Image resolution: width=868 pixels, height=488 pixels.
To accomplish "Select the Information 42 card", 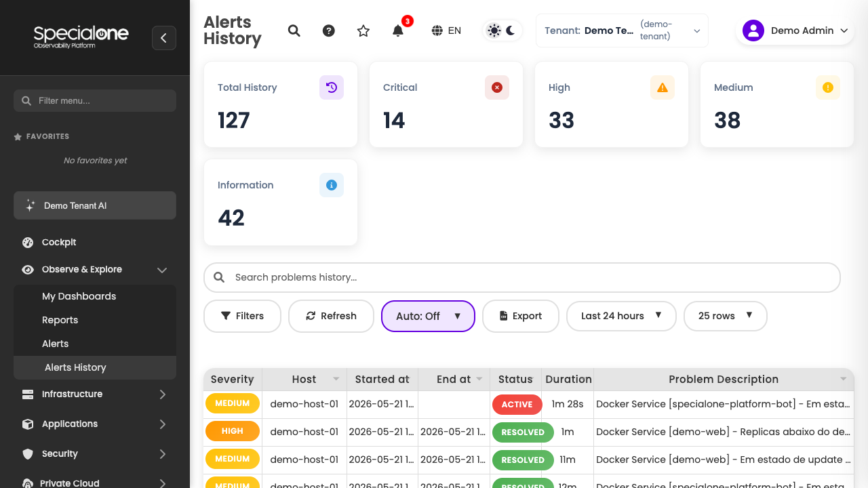I will click(x=281, y=202).
